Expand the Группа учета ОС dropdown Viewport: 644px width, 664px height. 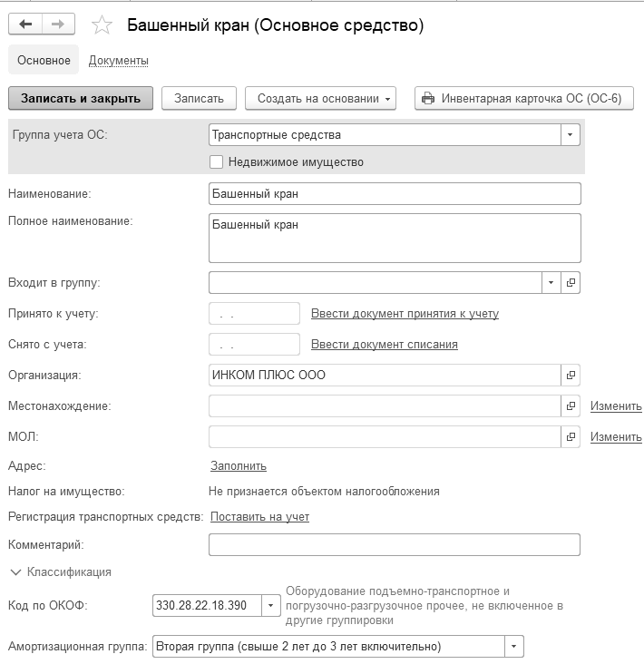[x=570, y=135]
